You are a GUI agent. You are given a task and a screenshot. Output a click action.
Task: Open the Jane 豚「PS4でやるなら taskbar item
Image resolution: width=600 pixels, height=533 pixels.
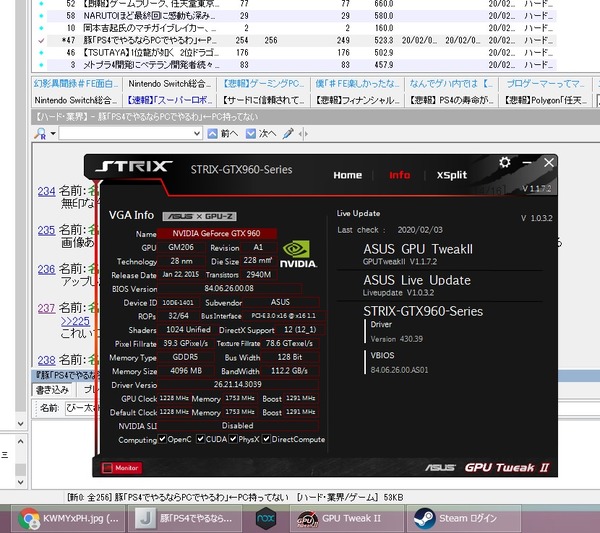point(185,518)
